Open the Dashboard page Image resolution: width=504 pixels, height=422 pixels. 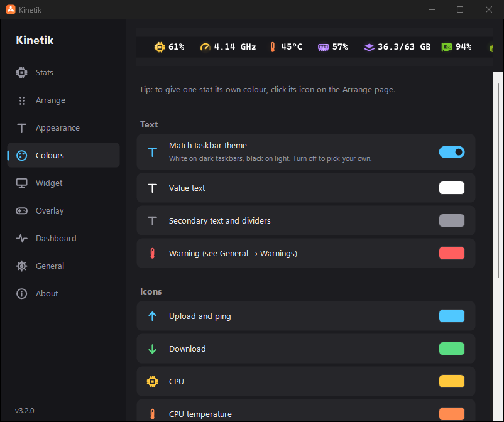(63, 238)
